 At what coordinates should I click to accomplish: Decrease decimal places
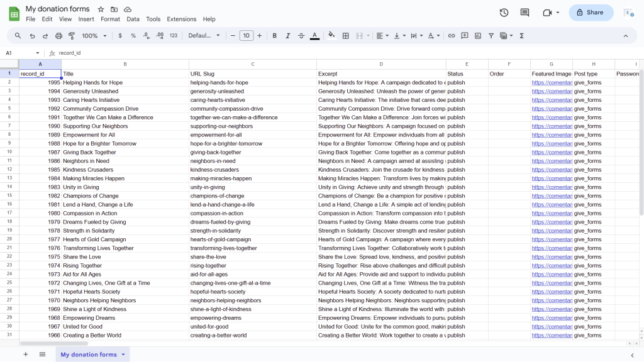(146, 36)
